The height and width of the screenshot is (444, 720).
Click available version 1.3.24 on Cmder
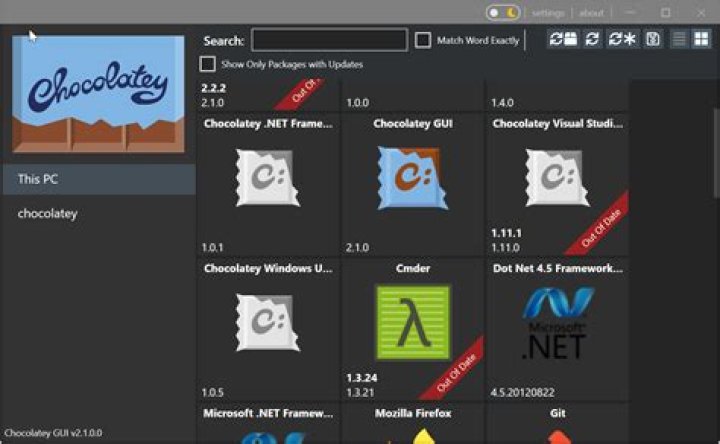click(x=361, y=378)
